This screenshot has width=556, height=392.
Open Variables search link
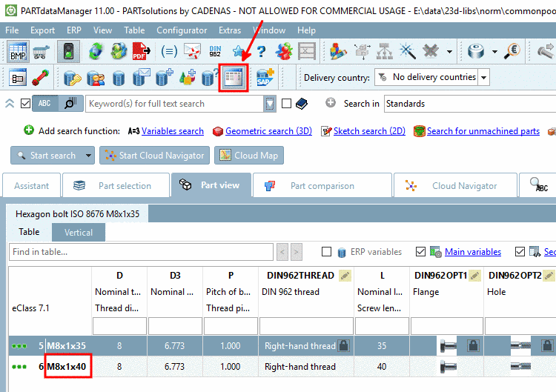tap(173, 130)
